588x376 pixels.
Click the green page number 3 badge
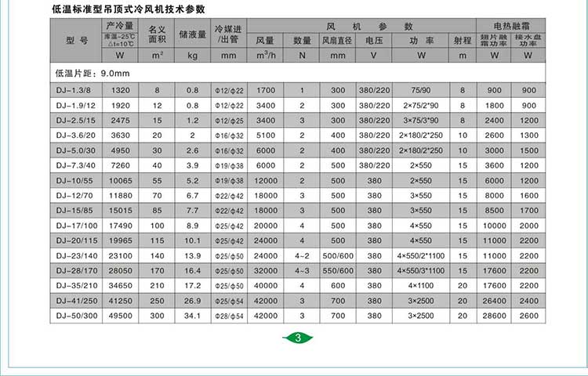pyautogui.click(x=299, y=338)
